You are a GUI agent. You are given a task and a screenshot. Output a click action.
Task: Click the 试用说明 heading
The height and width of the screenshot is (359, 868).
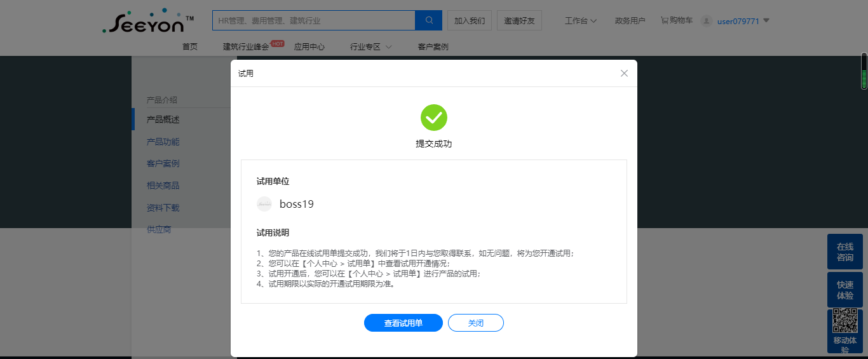[x=273, y=233]
